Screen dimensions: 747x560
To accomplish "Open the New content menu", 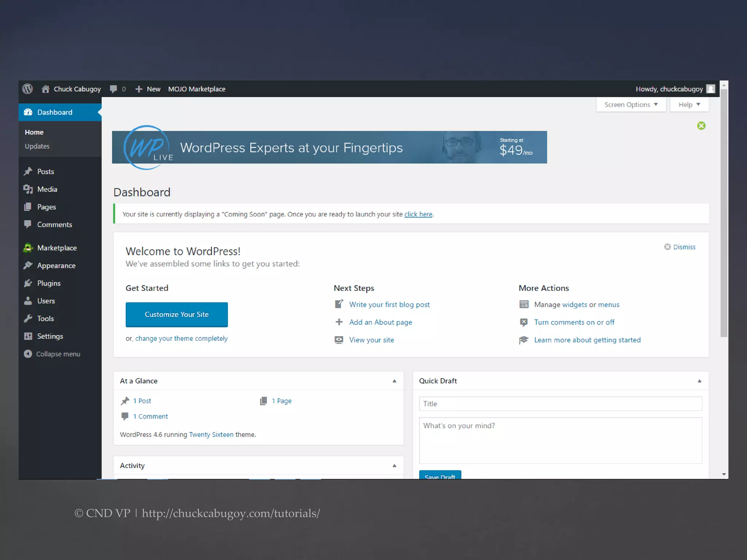I will click(x=148, y=89).
